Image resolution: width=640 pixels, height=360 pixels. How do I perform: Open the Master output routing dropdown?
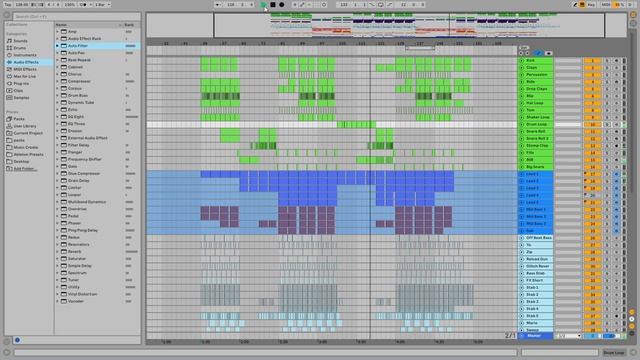(x=568, y=336)
